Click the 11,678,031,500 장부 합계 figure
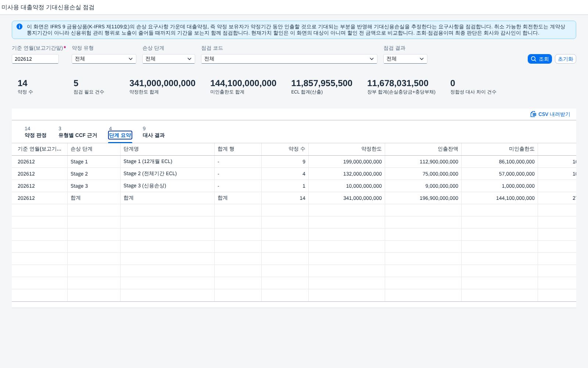Screen dimensions: 588x368 [398, 84]
